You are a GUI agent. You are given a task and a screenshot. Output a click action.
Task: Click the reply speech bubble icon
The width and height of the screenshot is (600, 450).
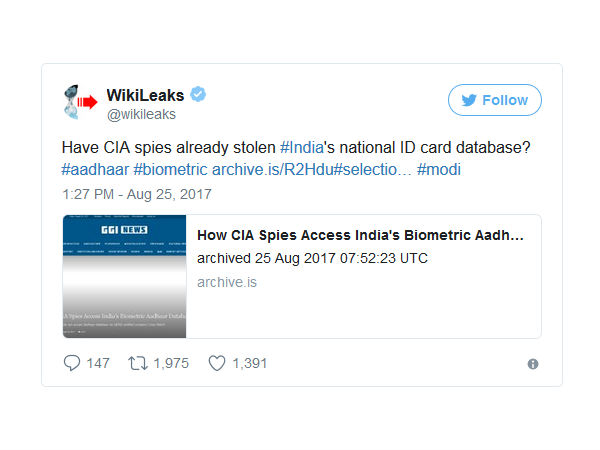(x=72, y=363)
